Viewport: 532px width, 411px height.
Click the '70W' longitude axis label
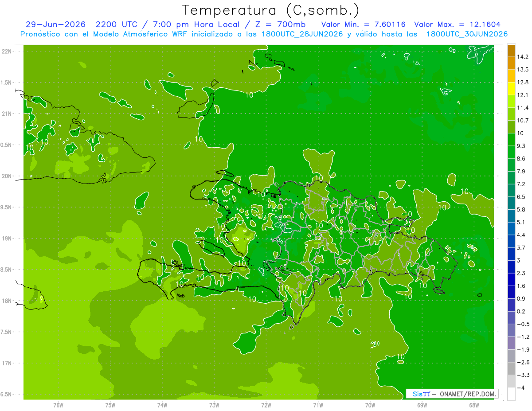(370, 405)
